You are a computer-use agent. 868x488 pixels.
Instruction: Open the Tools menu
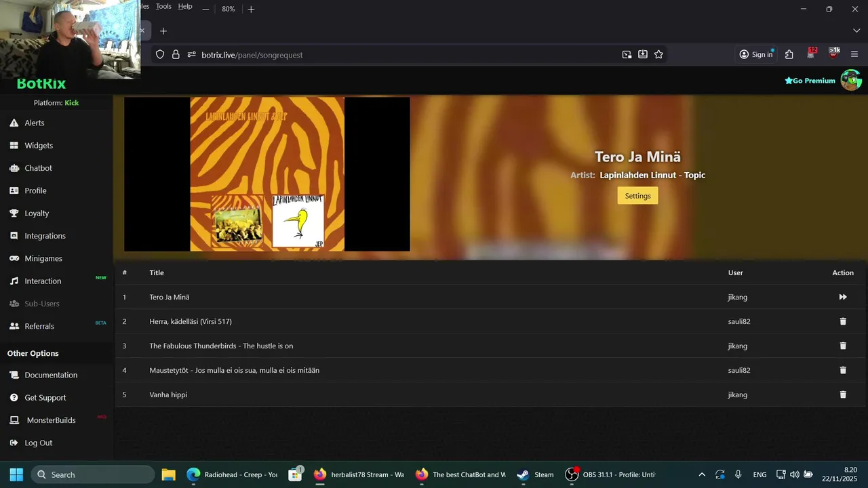(163, 6)
